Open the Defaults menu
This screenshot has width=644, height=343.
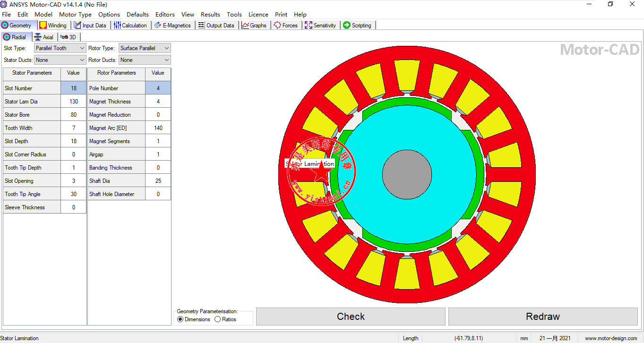[137, 14]
